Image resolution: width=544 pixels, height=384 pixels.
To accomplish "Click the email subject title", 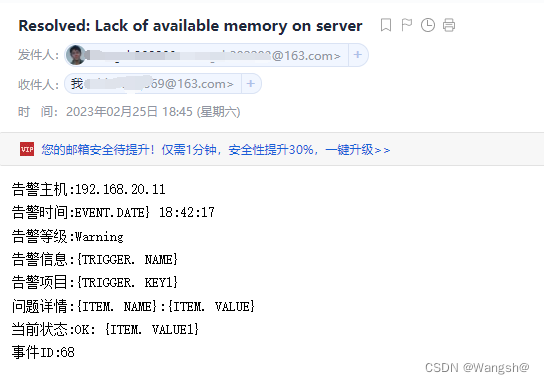I will [190, 26].
